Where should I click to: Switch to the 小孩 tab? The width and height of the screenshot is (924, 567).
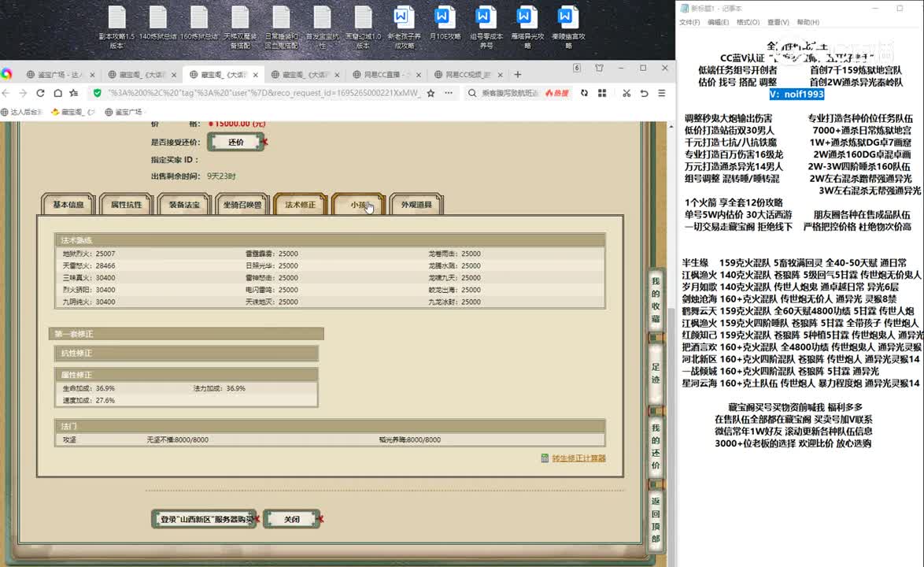pyautogui.click(x=358, y=205)
